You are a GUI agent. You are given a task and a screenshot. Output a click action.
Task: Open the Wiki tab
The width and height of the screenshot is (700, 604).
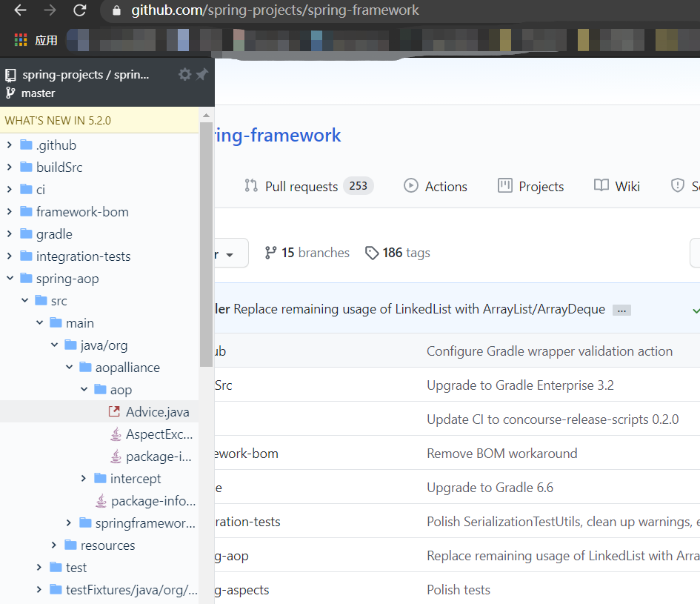click(617, 186)
